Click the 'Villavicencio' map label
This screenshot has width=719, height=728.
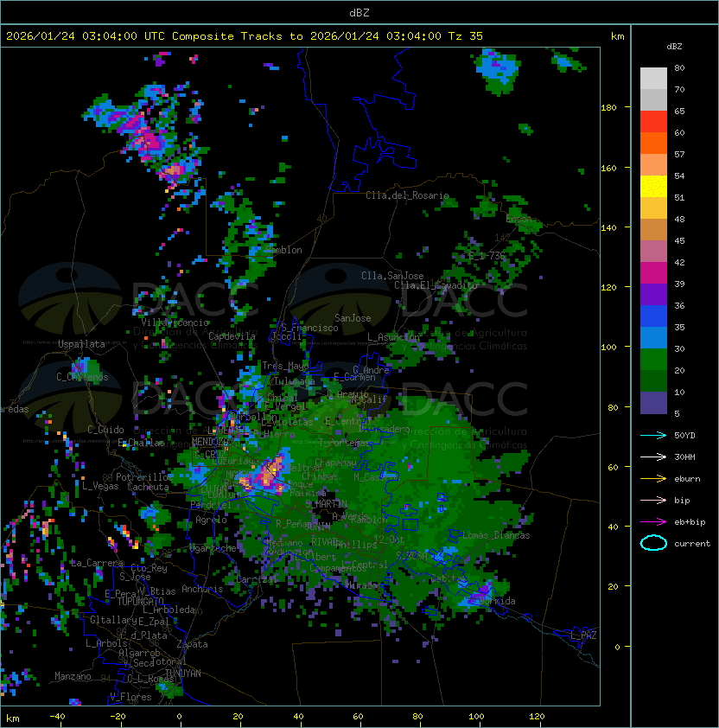pos(175,322)
